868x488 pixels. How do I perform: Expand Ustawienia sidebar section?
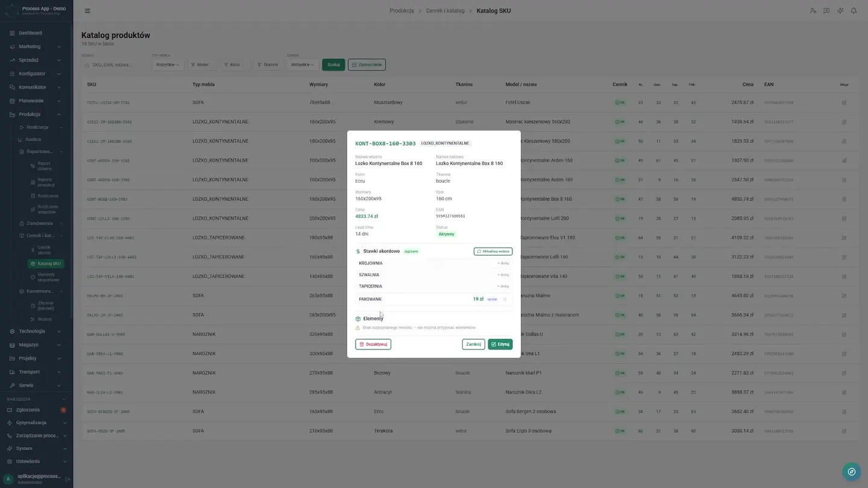coord(36,461)
